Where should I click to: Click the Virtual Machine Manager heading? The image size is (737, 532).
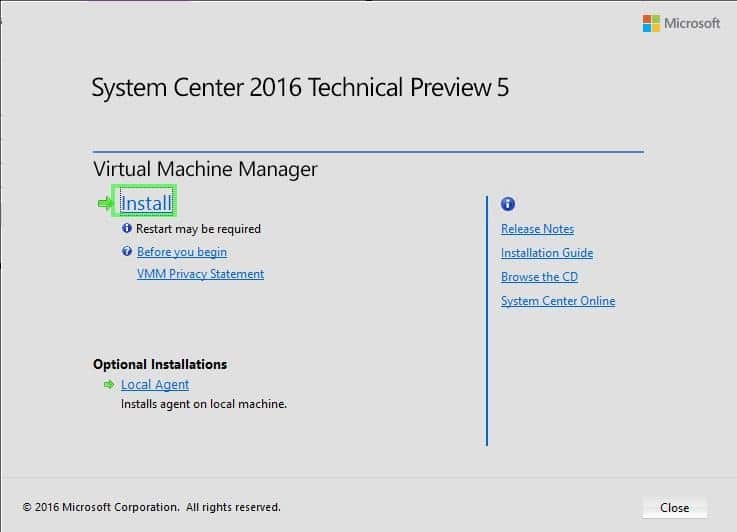205,169
